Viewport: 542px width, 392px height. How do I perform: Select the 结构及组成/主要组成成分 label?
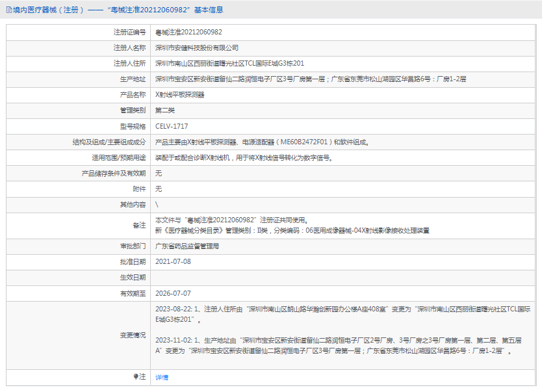pos(109,142)
